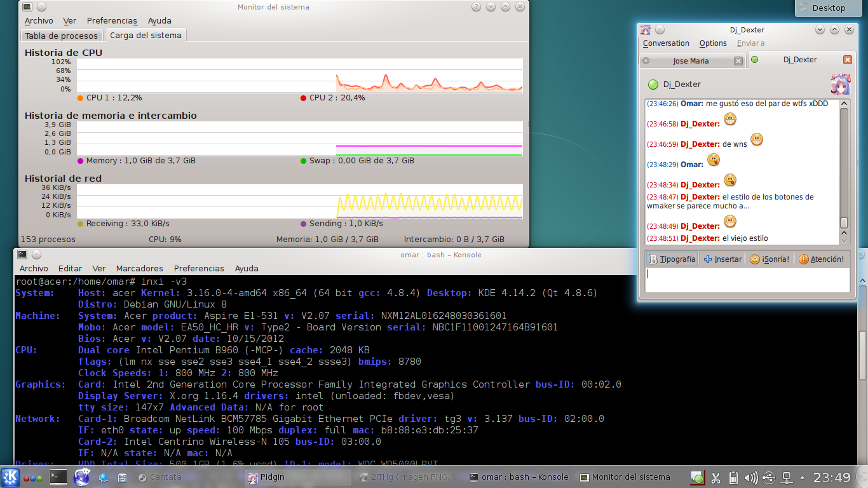Open the KDE application launcher

click(10, 477)
